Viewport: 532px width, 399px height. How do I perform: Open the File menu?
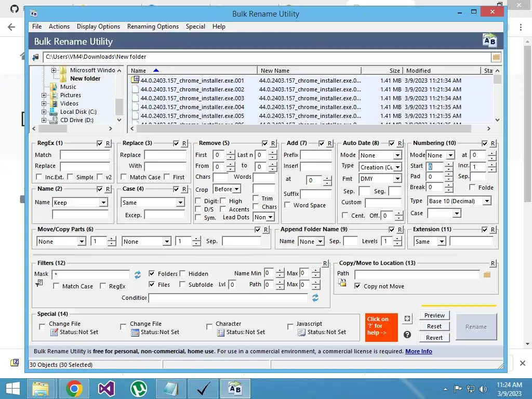(x=37, y=26)
